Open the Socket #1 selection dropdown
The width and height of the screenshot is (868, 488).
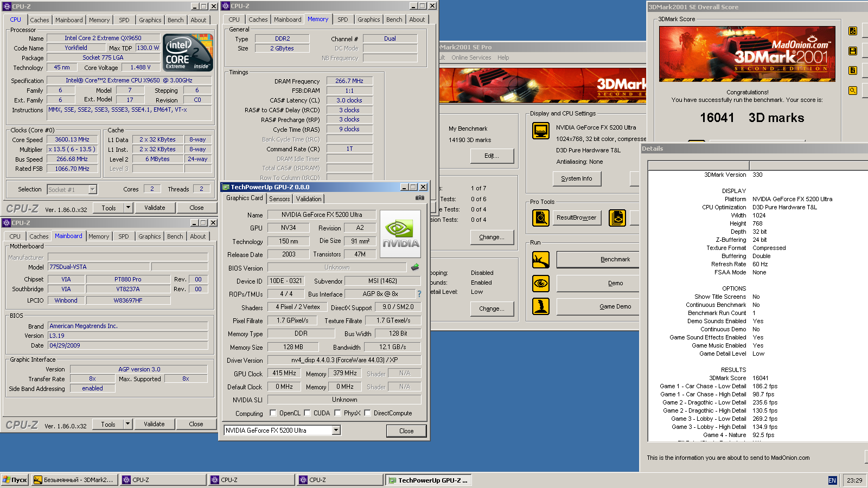(x=92, y=189)
